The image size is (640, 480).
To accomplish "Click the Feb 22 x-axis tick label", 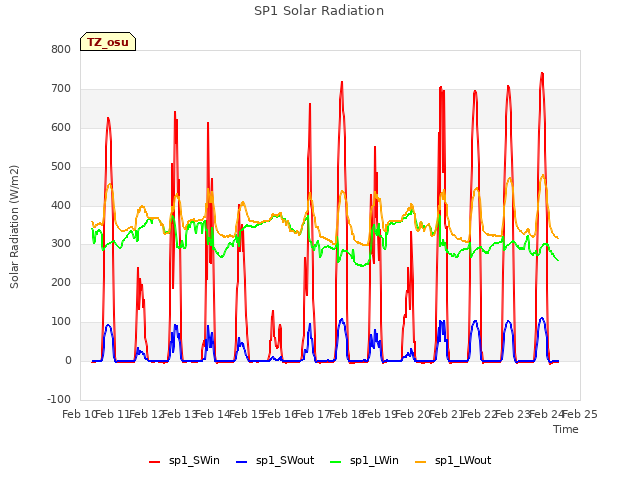I will coord(480,415).
